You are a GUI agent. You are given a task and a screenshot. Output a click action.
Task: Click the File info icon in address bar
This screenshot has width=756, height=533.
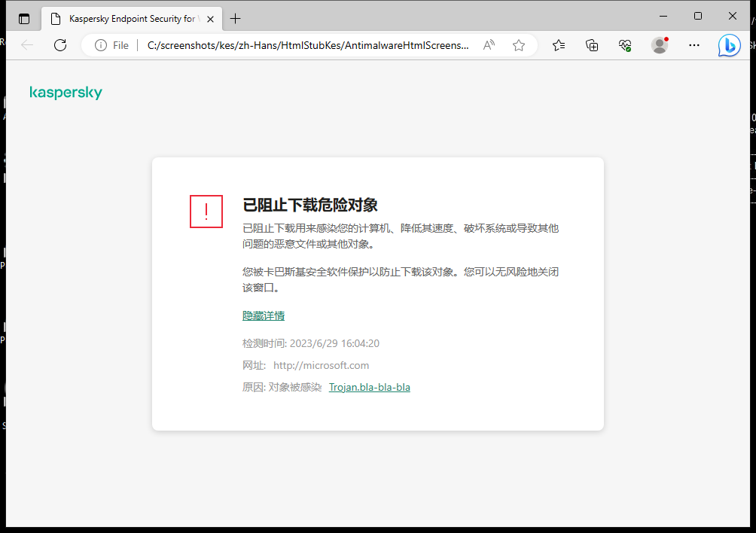pyautogui.click(x=100, y=44)
